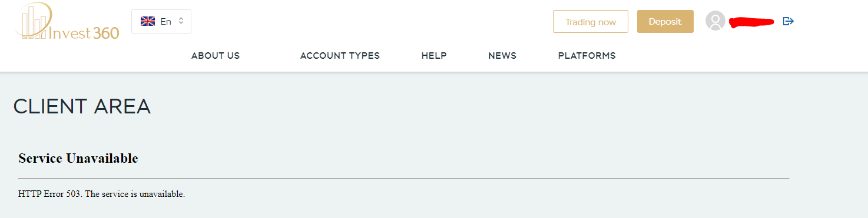Viewport: 868px width, 218px height.
Task: Click the CLIENT AREA page heading
Action: pyautogui.click(x=82, y=106)
